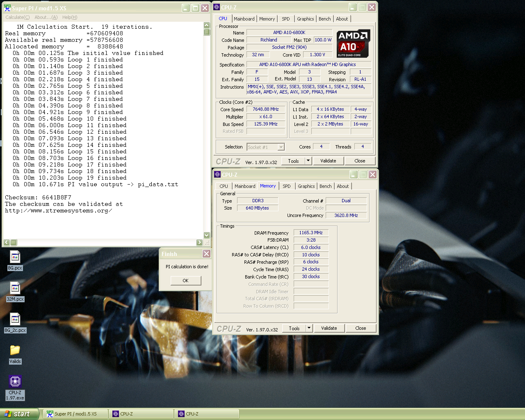Click the xtremesystems.org URL text

(x=58, y=211)
